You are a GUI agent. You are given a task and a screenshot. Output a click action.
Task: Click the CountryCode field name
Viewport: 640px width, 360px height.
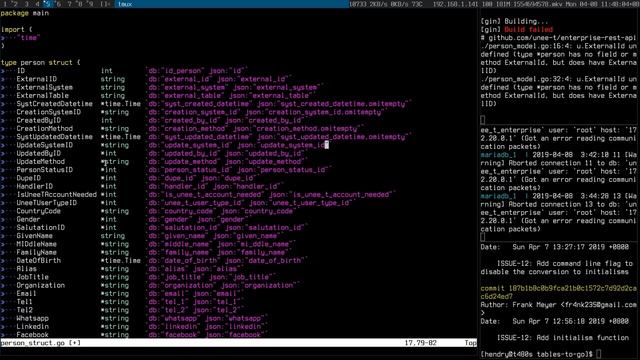coord(38,211)
